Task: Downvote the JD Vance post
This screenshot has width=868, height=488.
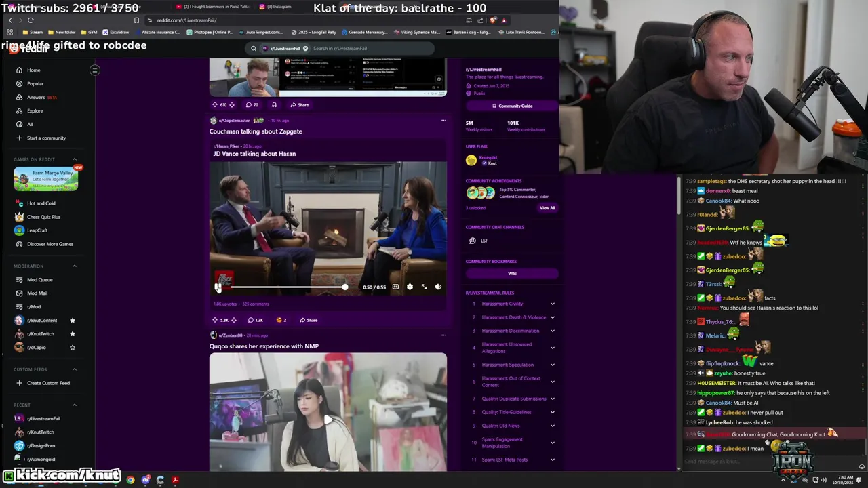Action: 234,320
